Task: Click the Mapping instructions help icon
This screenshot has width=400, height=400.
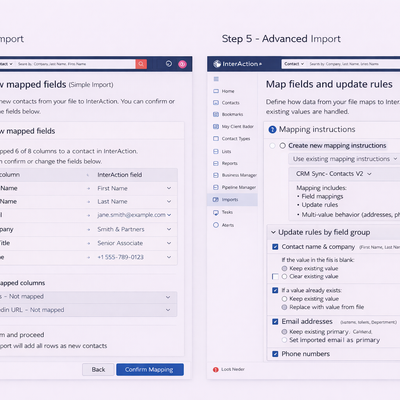Action: pyautogui.click(x=272, y=129)
